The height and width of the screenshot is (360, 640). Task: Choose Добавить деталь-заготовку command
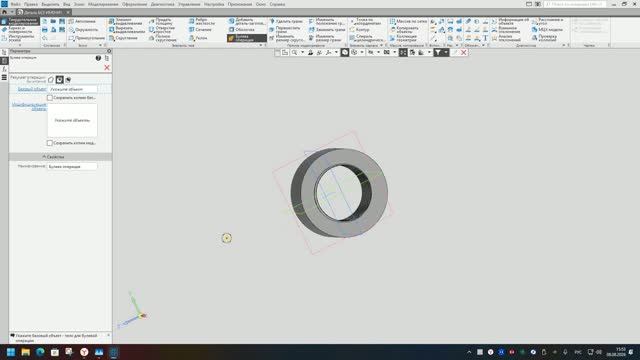247,21
